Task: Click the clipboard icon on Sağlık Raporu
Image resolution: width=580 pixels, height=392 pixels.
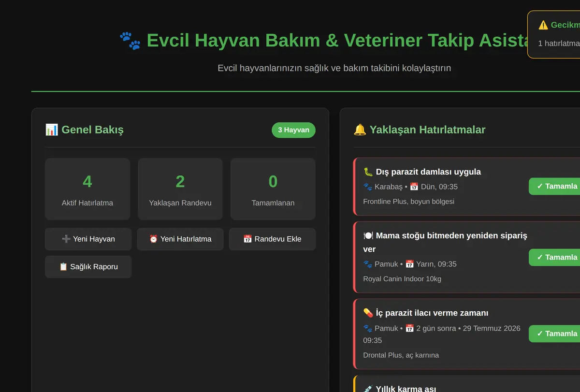Action: click(63, 267)
